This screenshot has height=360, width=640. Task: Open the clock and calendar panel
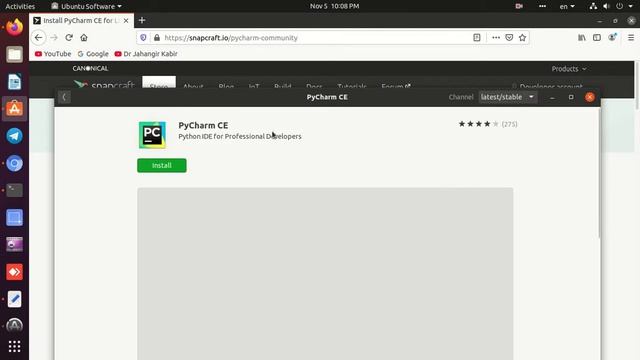tap(334, 6)
